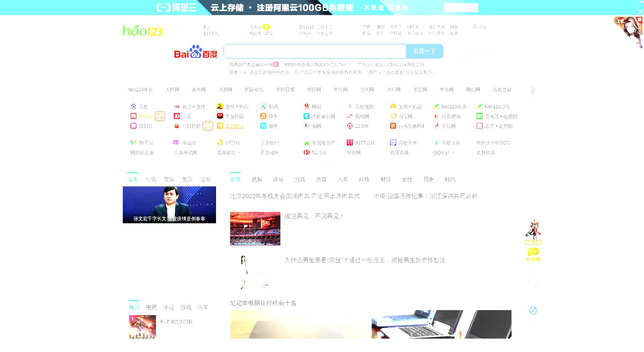The image size is (644, 352).
Task: Switch to the 社会 news tab
Action: click(151, 179)
